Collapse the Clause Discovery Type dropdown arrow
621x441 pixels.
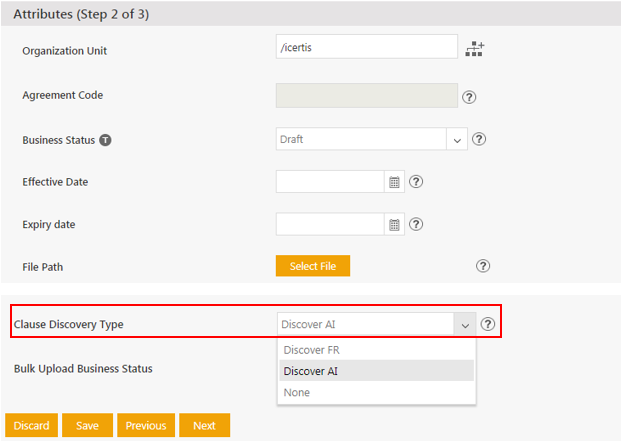click(464, 324)
